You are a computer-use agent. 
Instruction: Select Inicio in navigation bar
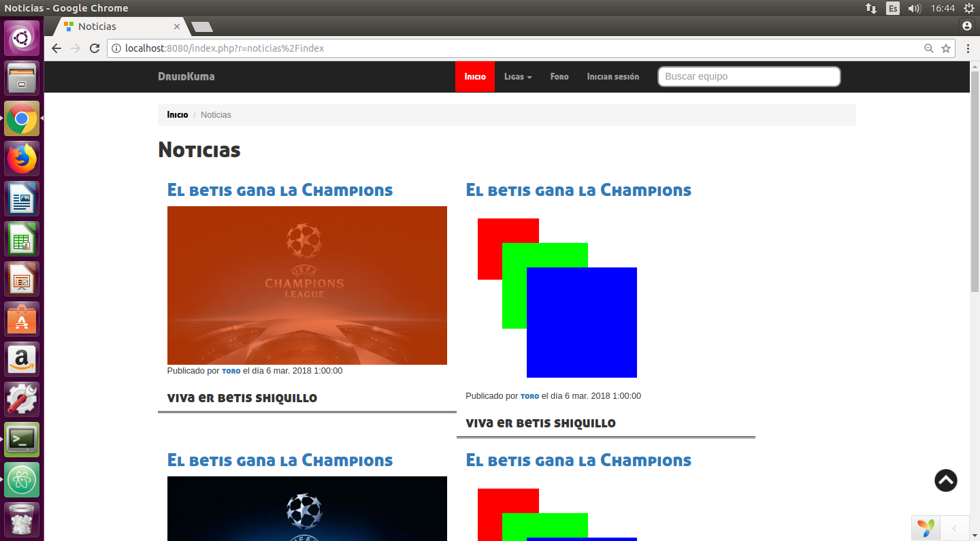pos(475,77)
